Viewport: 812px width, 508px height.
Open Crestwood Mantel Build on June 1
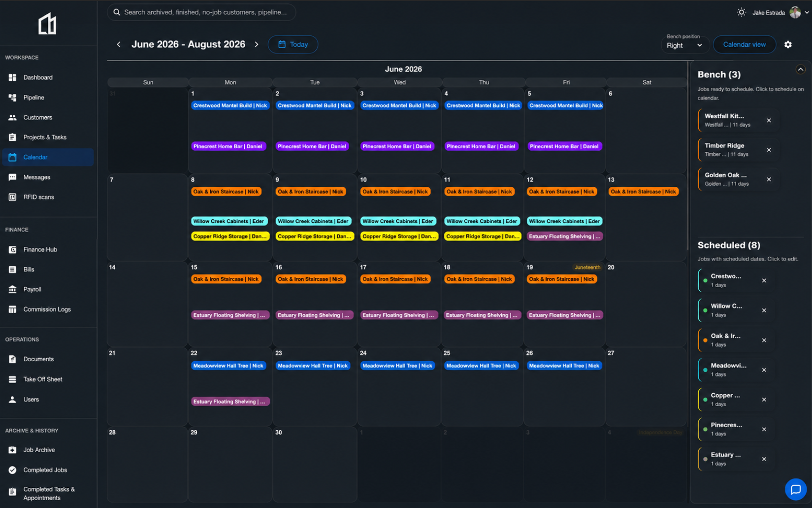coord(230,105)
